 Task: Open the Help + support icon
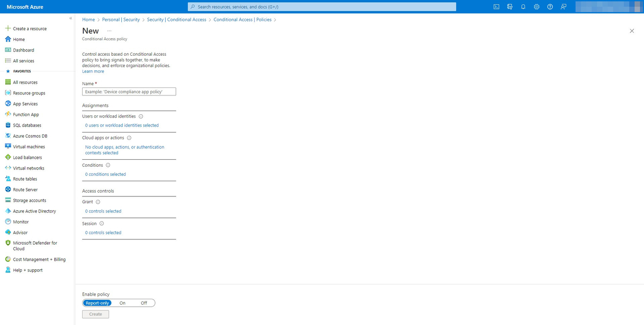[x=8, y=270]
